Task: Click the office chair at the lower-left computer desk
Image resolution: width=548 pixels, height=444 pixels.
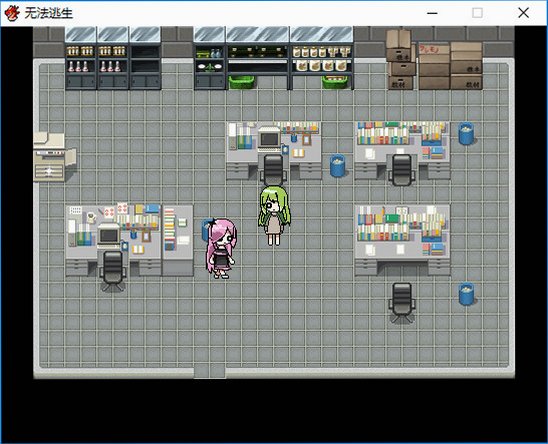Action: [113, 271]
